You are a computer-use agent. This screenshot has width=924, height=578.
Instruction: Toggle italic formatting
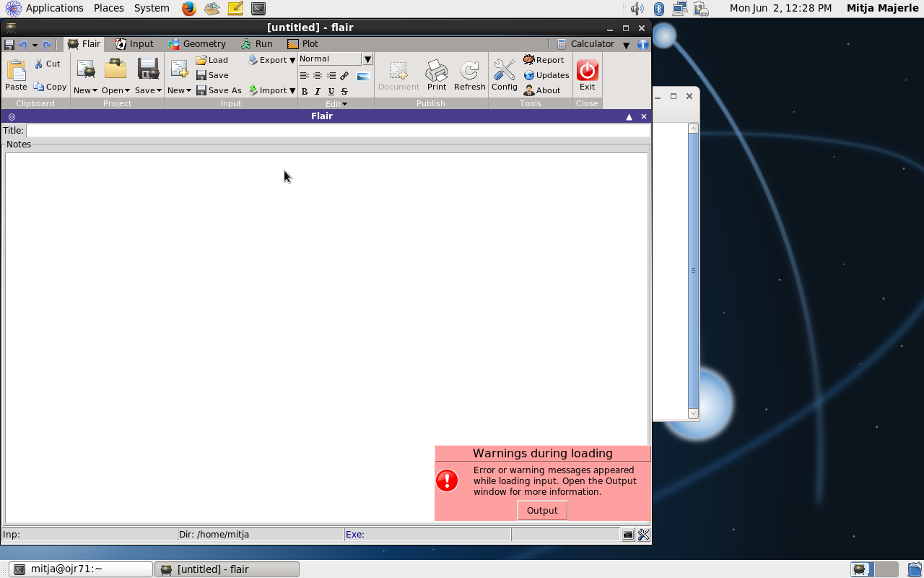tap(318, 92)
